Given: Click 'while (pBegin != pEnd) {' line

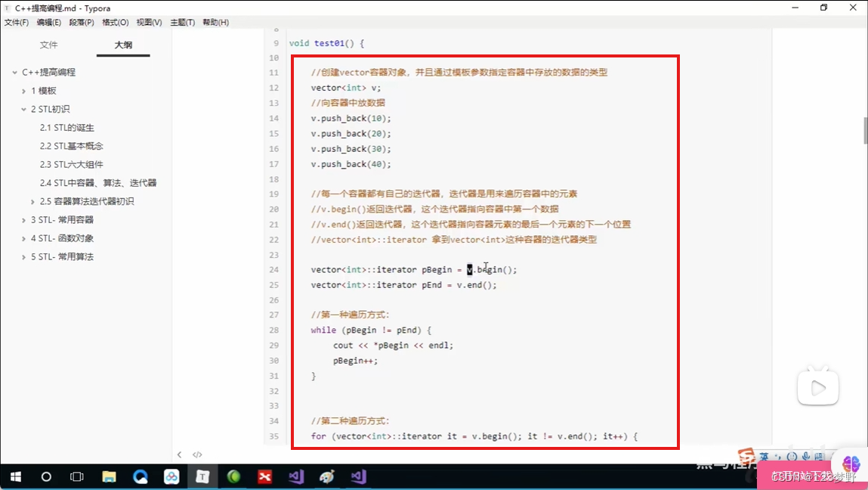Looking at the screenshot, I should pos(371,330).
